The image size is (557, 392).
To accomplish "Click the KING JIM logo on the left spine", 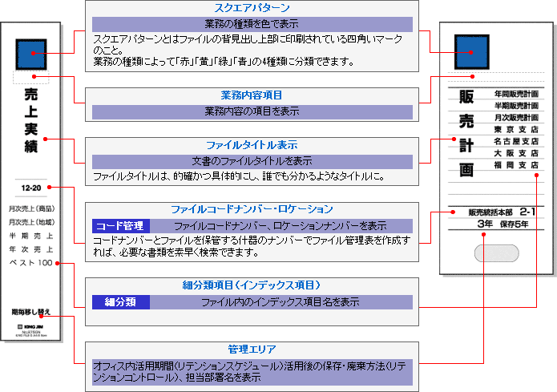I will coord(31,326).
